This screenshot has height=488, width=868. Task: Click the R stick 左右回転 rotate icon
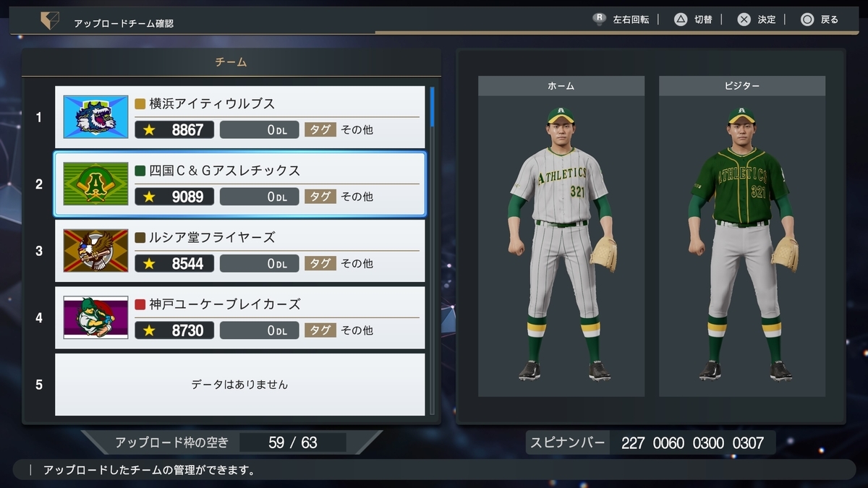599,20
